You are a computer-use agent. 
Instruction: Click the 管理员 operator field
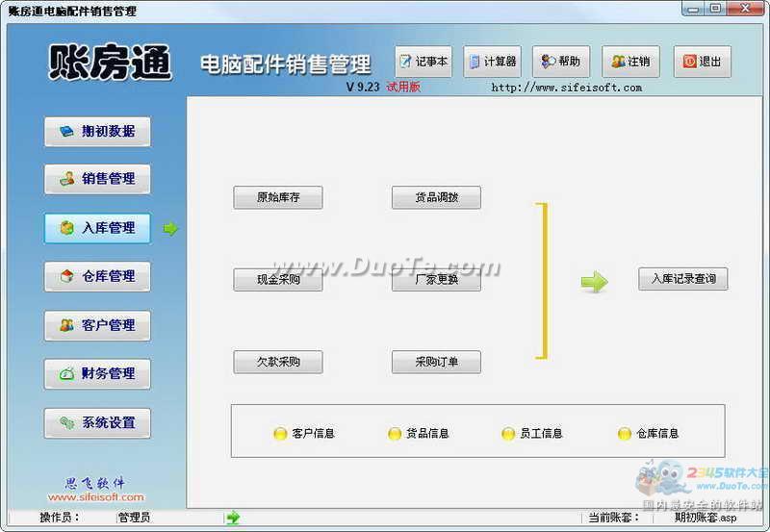click(x=134, y=518)
